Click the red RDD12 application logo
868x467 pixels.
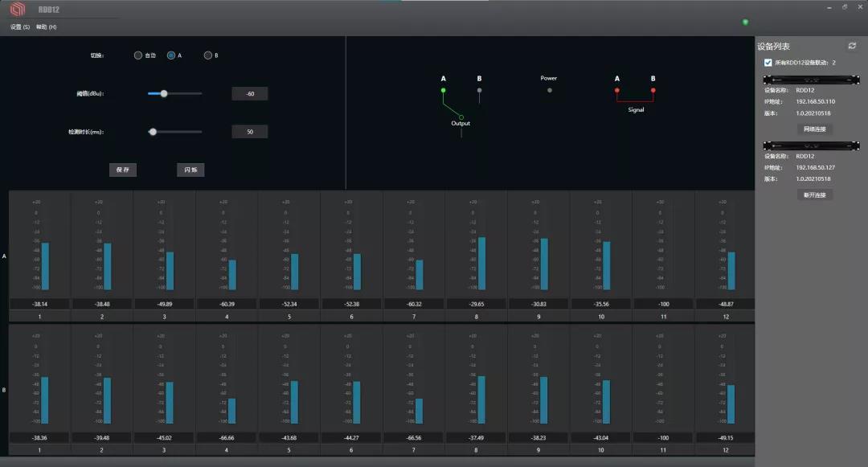[18, 8]
